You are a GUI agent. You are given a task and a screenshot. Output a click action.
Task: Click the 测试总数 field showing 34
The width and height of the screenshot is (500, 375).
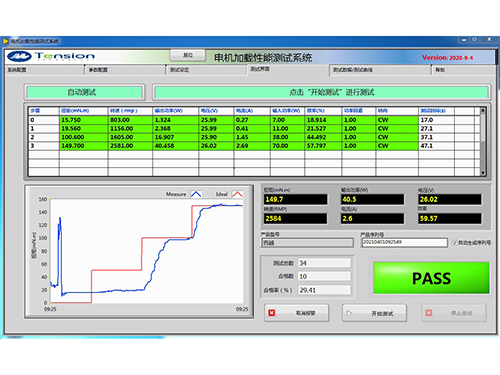pos(324,263)
